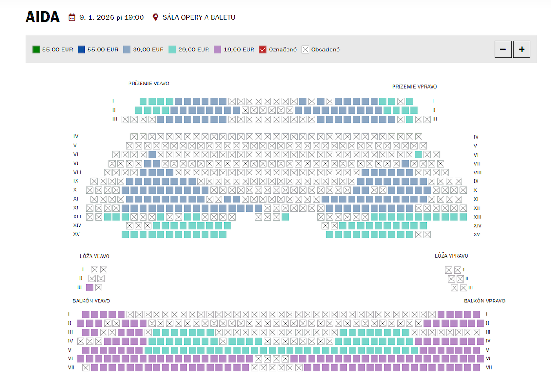Viewport: 551px width, 392px height.
Task: Click the calendar icon beside the date
Action: click(72, 17)
